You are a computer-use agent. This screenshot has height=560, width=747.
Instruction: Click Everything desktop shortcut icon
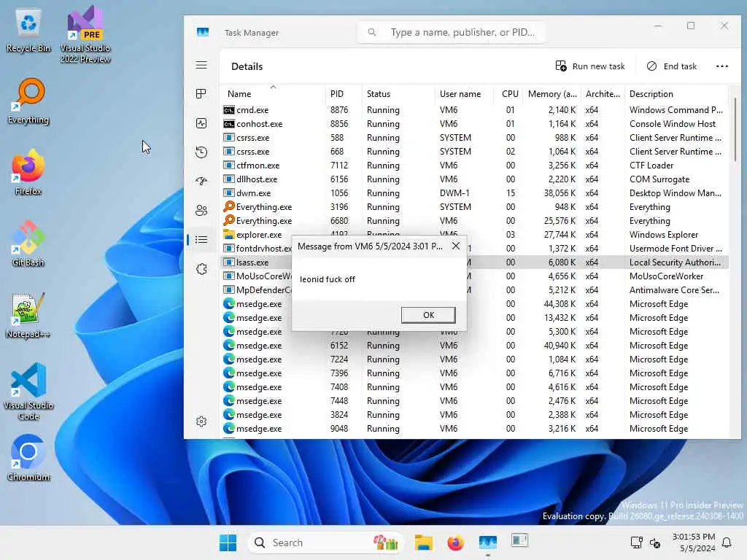click(x=28, y=101)
